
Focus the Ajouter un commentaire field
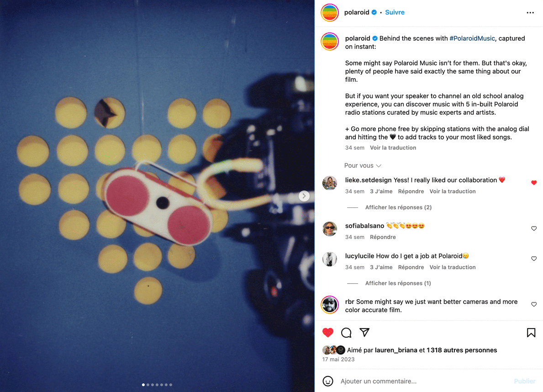pyautogui.click(x=424, y=381)
